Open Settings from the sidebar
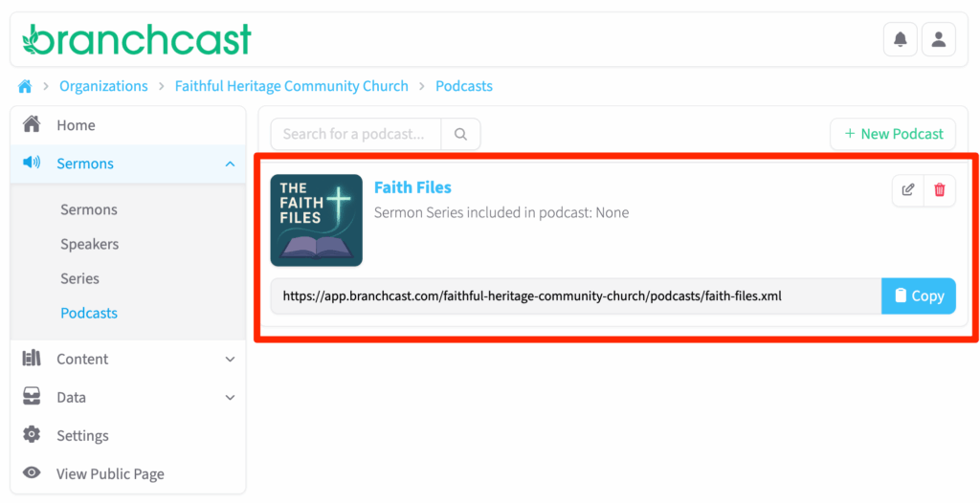This screenshot has height=503, width=980. pos(82,435)
